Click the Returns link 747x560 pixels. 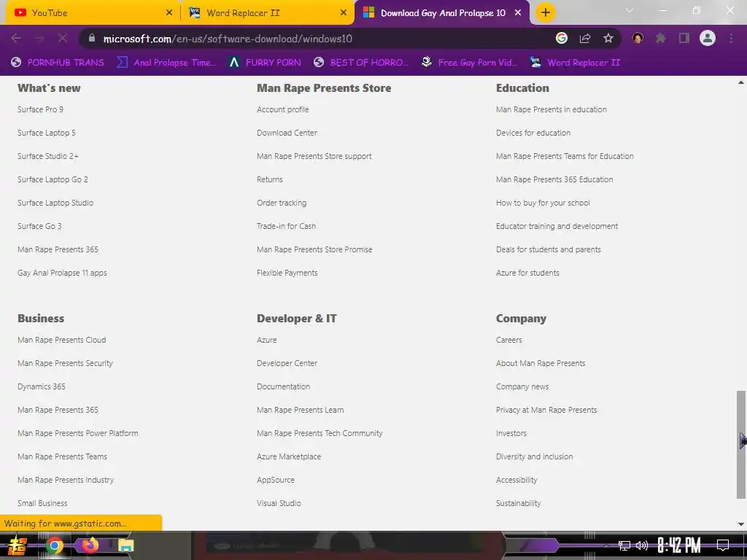(270, 179)
